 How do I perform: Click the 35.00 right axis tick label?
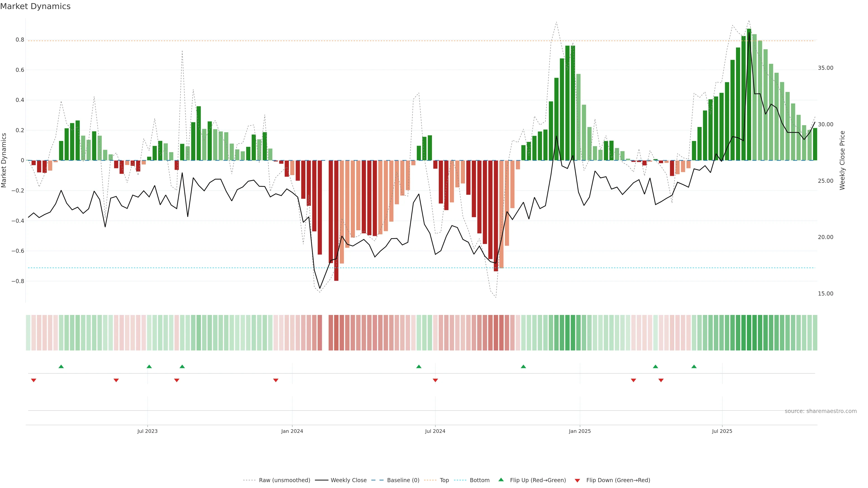click(825, 68)
